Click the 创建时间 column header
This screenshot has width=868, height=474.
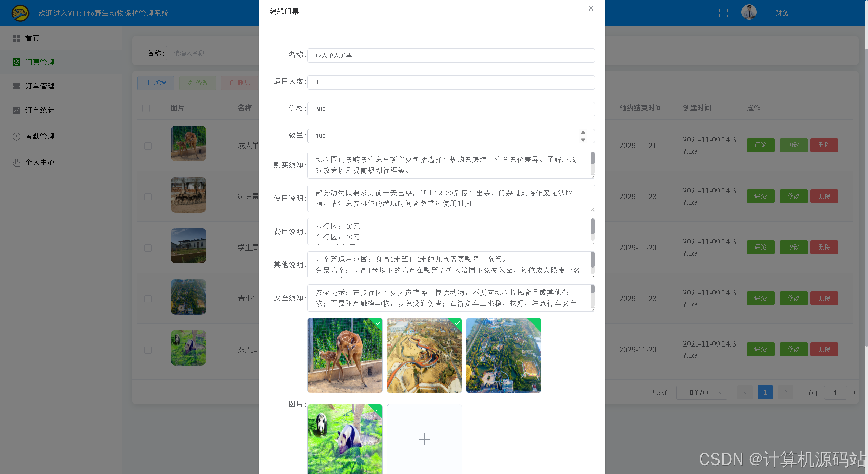tap(697, 108)
